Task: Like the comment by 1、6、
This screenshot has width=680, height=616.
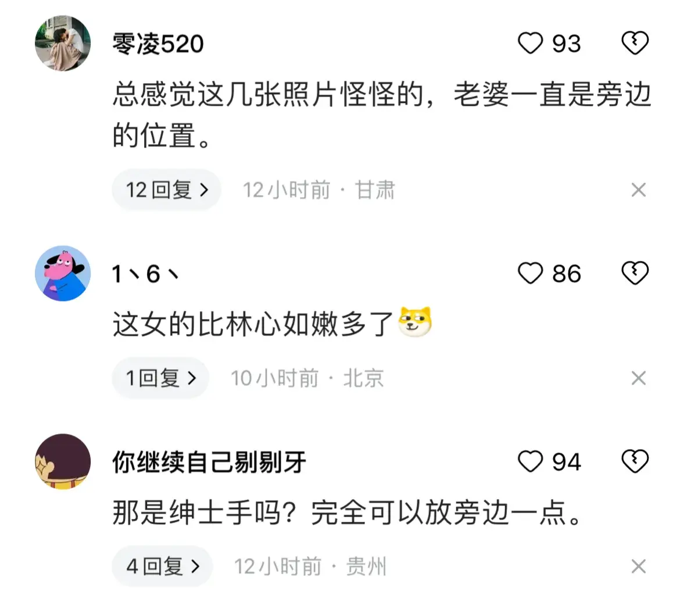Action: 531,274
